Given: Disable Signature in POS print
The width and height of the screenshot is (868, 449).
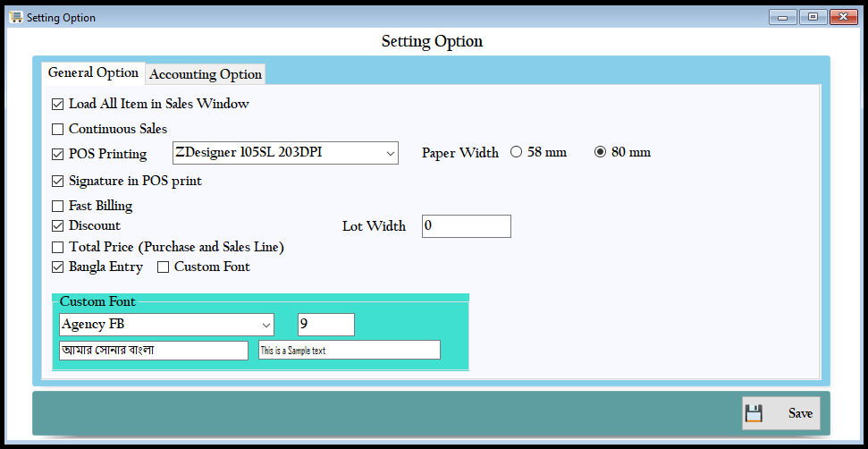Looking at the screenshot, I should 58,182.
